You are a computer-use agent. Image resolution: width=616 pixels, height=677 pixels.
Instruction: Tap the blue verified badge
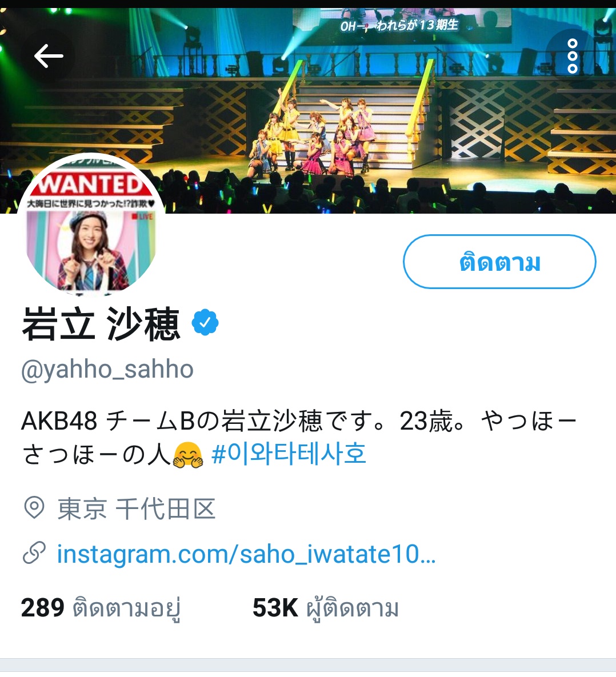205,322
